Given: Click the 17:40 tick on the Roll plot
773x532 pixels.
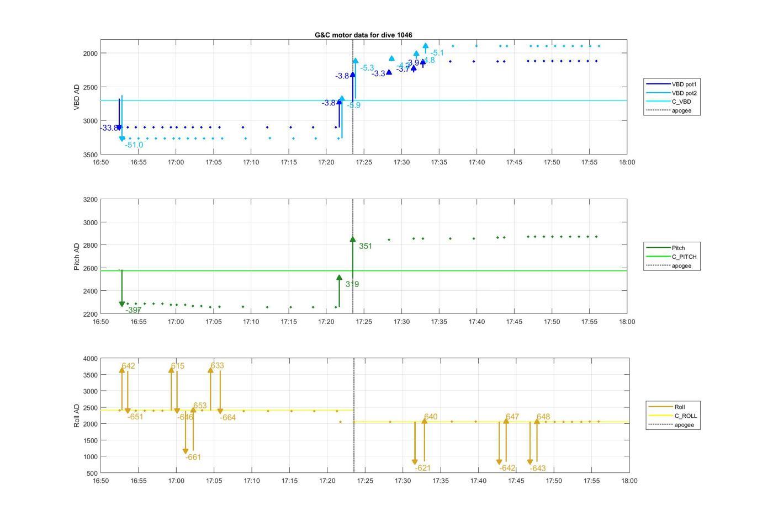Looking at the screenshot, I should pos(478,481).
